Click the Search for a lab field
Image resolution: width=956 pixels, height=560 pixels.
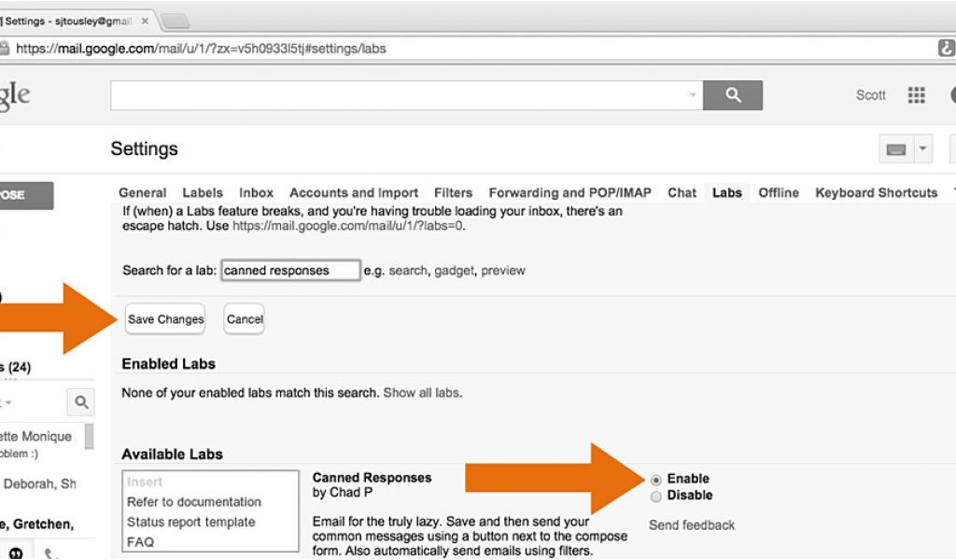[x=290, y=271]
